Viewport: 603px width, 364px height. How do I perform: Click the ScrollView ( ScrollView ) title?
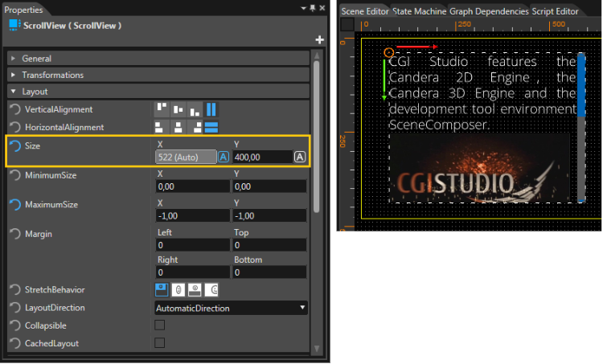click(x=72, y=26)
